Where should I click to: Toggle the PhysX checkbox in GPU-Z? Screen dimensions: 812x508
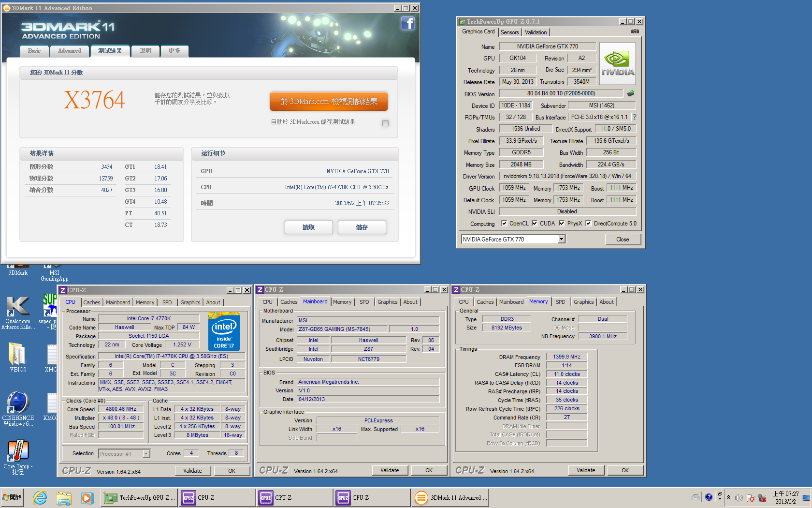click(x=562, y=223)
